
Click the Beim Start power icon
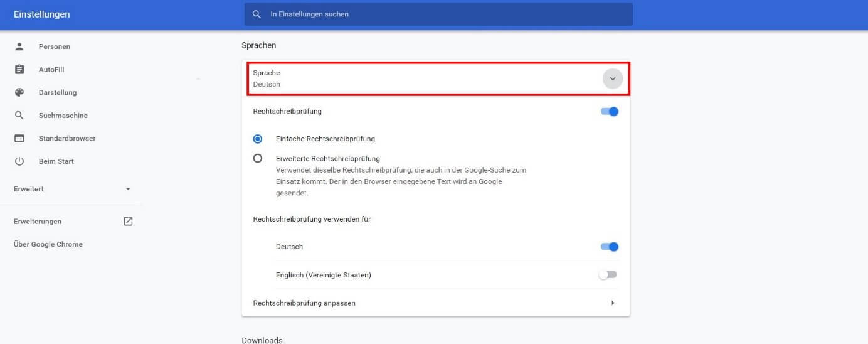coord(19,161)
